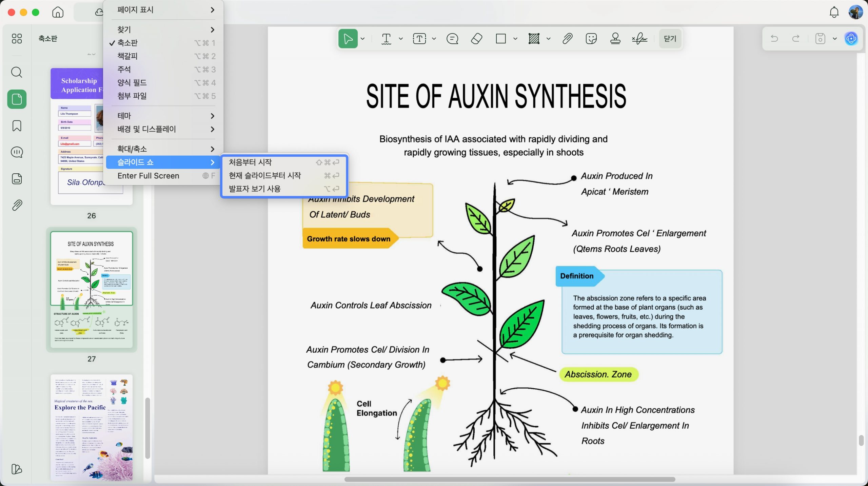
Task: Select the pointer arrow tool
Action: (x=348, y=39)
